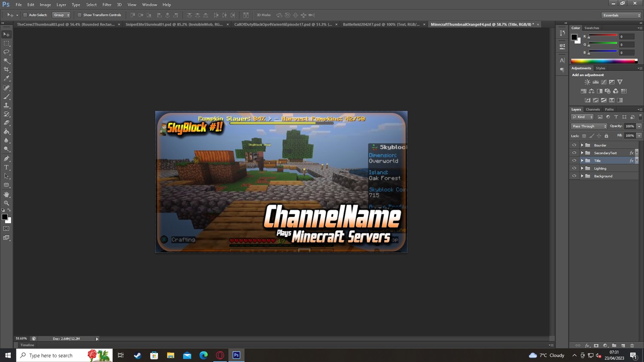Viewport: 644px width, 362px height.
Task: Toggle Quick Mask mode in the toolbox
Action: point(6,229)
